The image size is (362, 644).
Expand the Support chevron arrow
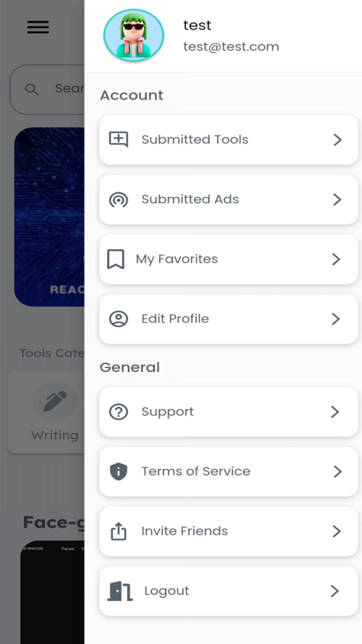click(x=335, y=412)
